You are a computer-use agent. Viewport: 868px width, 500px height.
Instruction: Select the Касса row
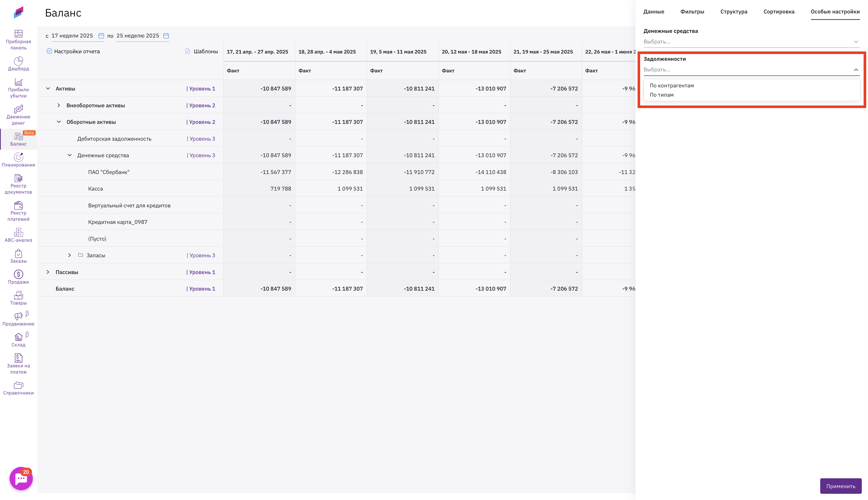pyautogui.click(x=95, y=188)
